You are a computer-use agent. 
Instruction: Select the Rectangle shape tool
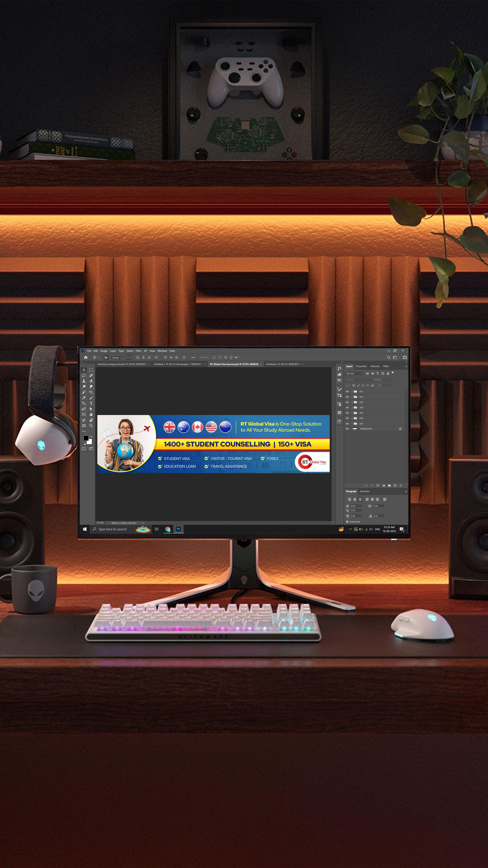click(84, 415)
